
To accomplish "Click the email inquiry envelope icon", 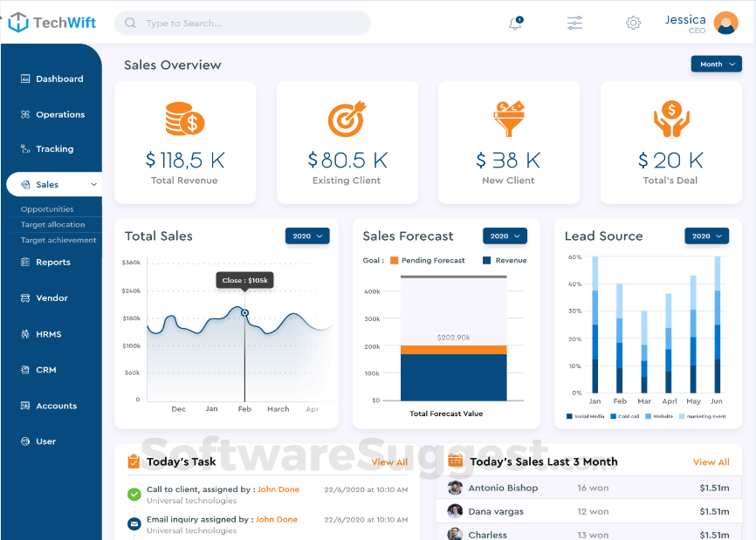I will point(134,523).
